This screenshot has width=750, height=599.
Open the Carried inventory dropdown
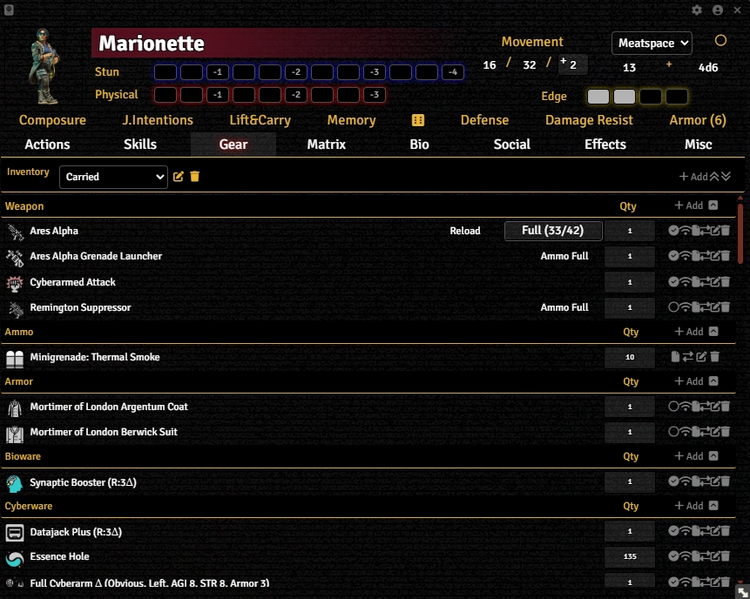click(113, 177)
